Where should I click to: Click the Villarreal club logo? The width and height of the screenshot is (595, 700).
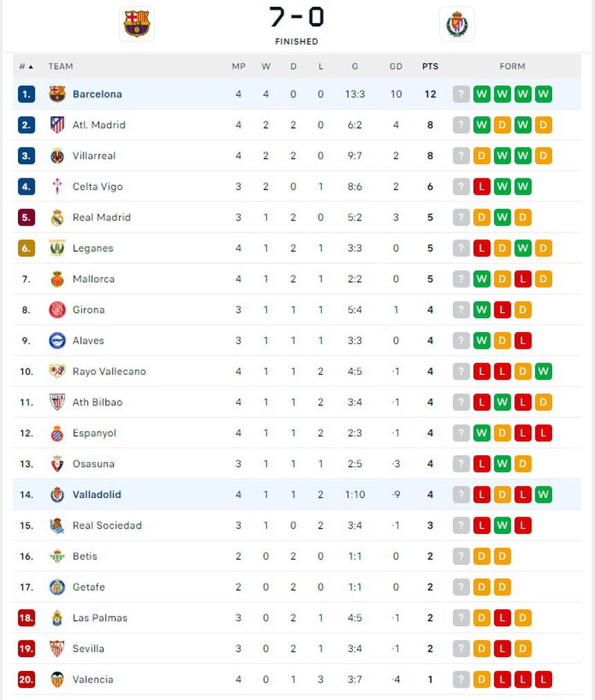tap(57, 156)
